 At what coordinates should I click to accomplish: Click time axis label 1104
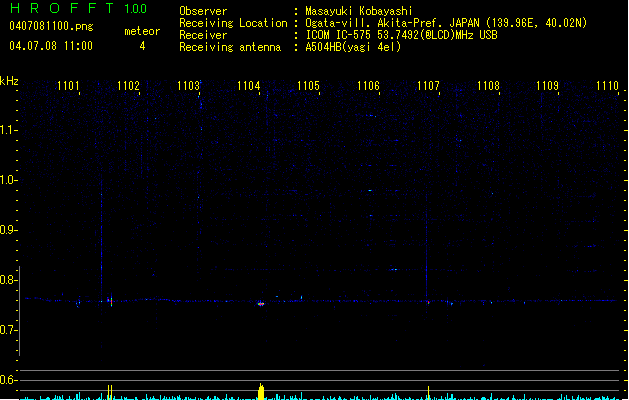(x=248, y=86)
